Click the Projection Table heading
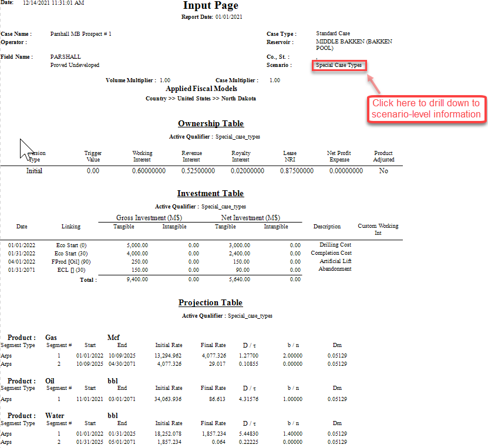Screen dimensions: 488x448 coord(210,302)
